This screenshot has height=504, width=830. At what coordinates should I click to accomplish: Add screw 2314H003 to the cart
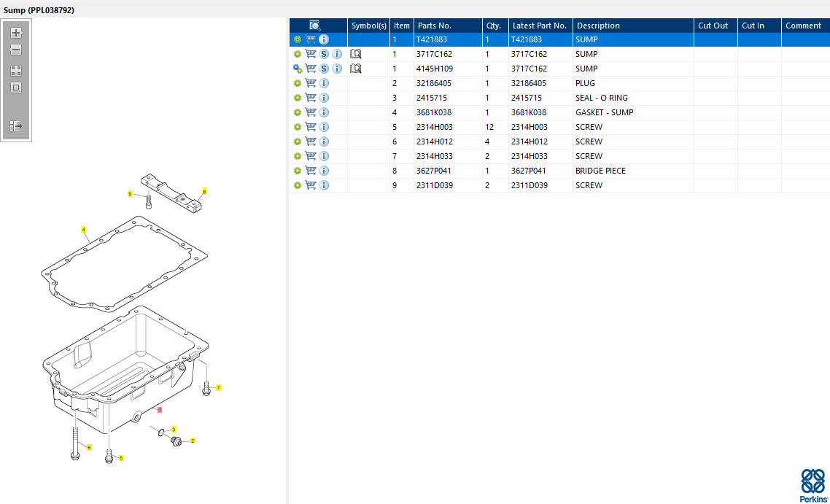click(x=311, y=127)
